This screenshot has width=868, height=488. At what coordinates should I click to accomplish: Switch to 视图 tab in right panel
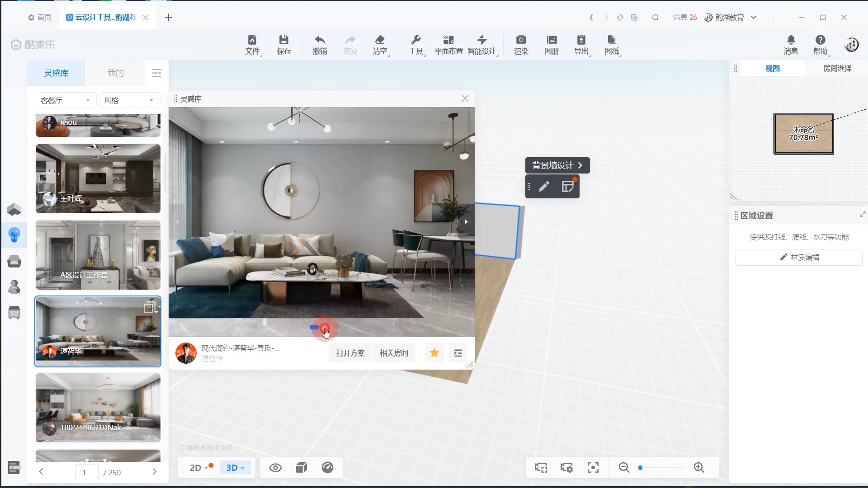coord(773,68)
